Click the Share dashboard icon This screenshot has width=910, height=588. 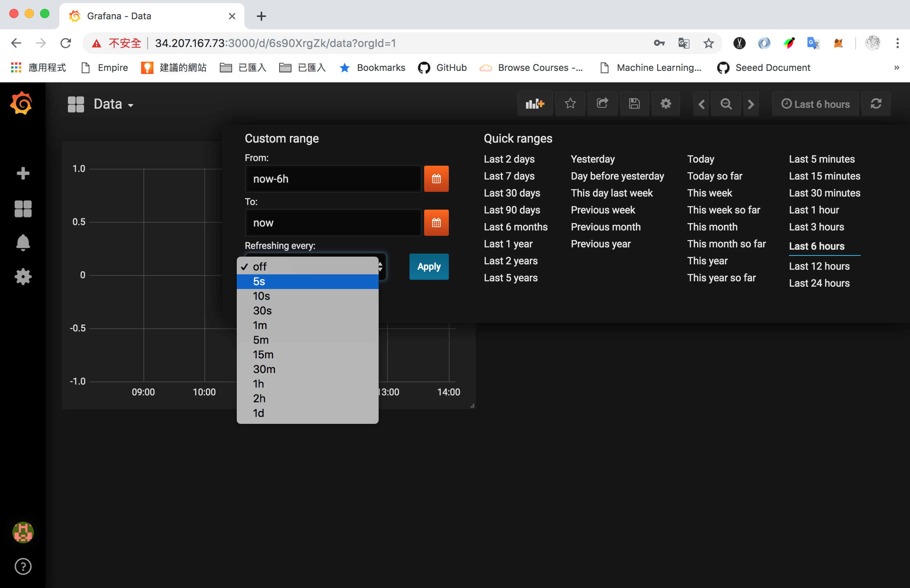click(603, 104)
